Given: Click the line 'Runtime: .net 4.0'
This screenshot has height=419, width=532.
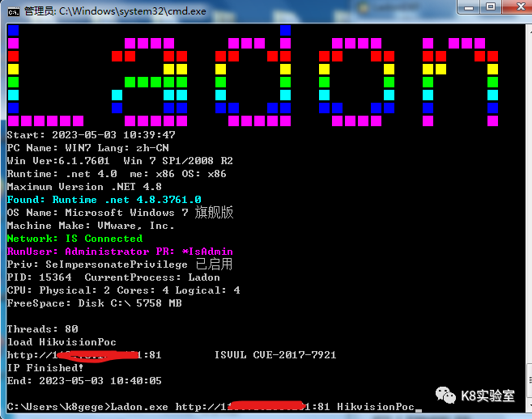Looking at the screenshot, I should coord(117,174).
